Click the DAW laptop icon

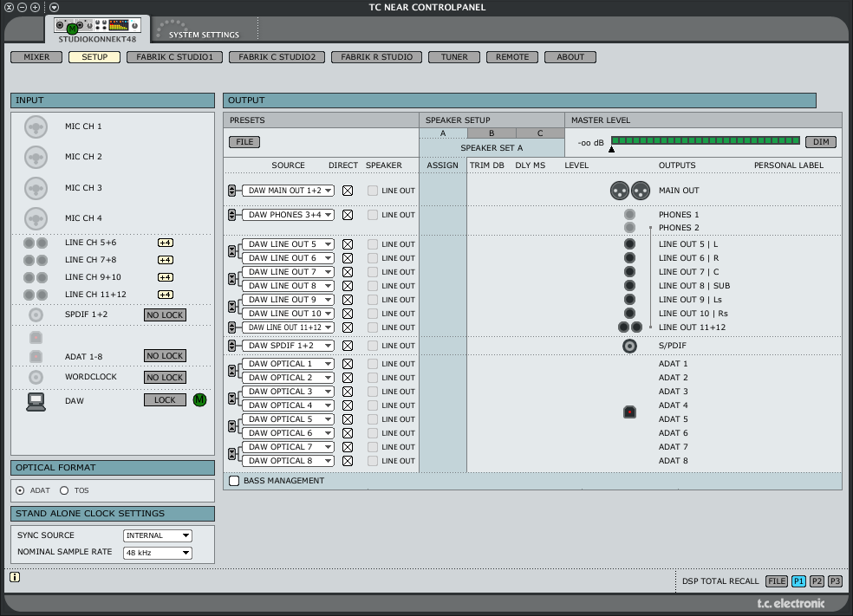[x=36, y=402]
